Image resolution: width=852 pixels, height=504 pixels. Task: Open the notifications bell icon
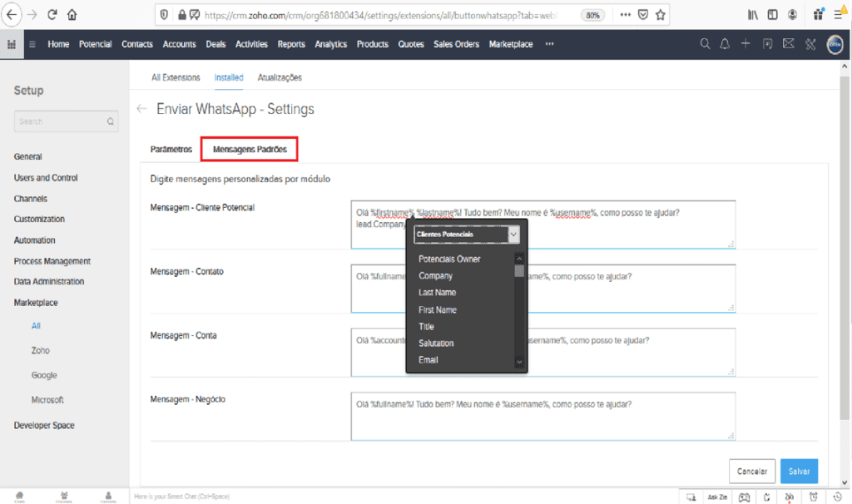pyautogui.click(x=725, y=44)
